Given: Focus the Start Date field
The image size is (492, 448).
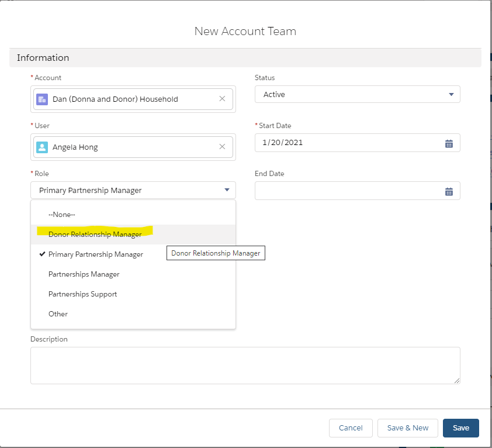Looking at the screenshot, I should coord(358,143).
